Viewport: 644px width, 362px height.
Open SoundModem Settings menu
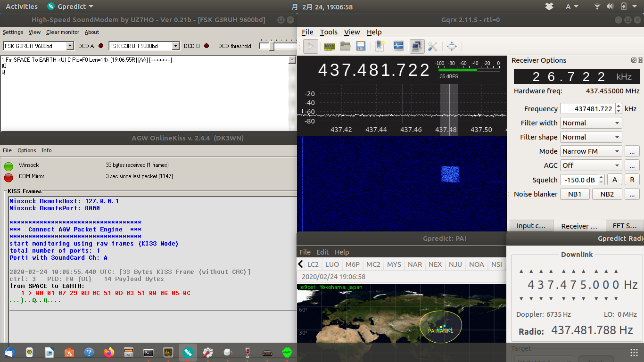tap(13, 32)
